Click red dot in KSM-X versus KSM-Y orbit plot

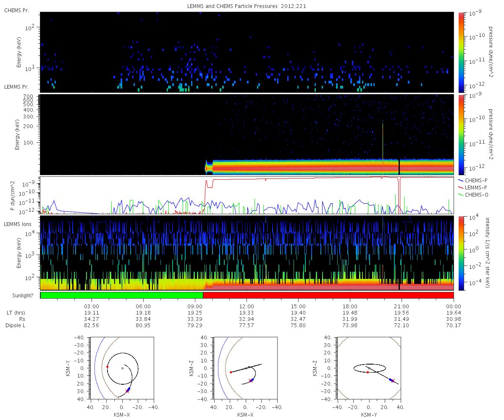(107, 367)
